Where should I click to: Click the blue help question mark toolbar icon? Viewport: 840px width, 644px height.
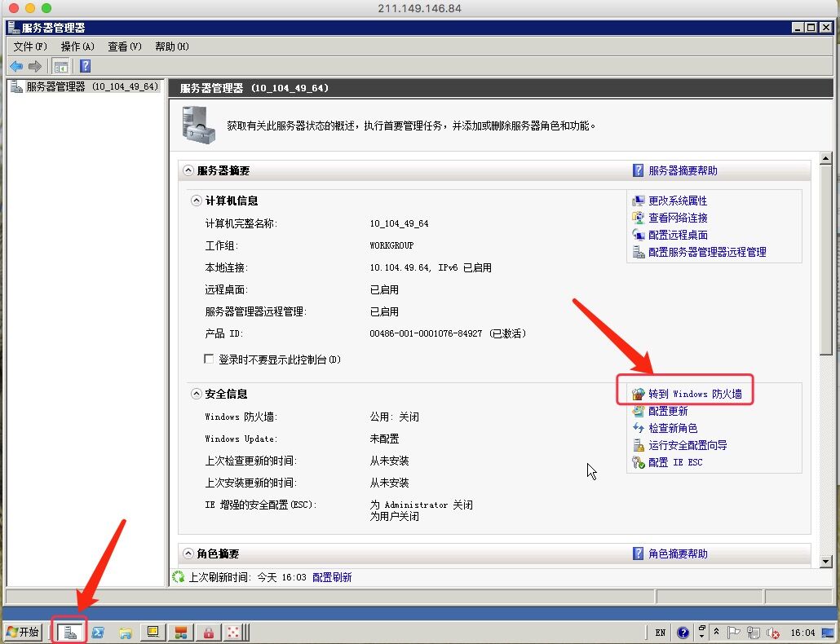pyautogui.click(x=85, y=66)
